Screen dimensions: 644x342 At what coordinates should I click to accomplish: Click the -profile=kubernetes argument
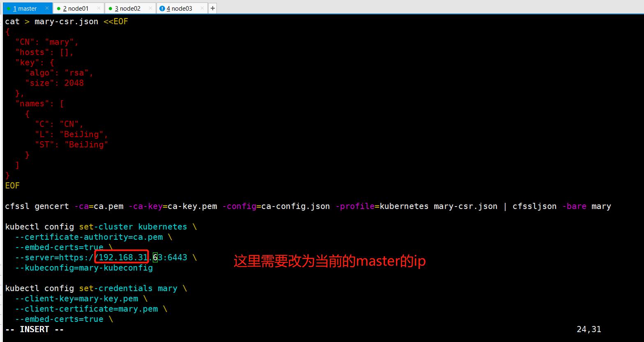point(382,206)
